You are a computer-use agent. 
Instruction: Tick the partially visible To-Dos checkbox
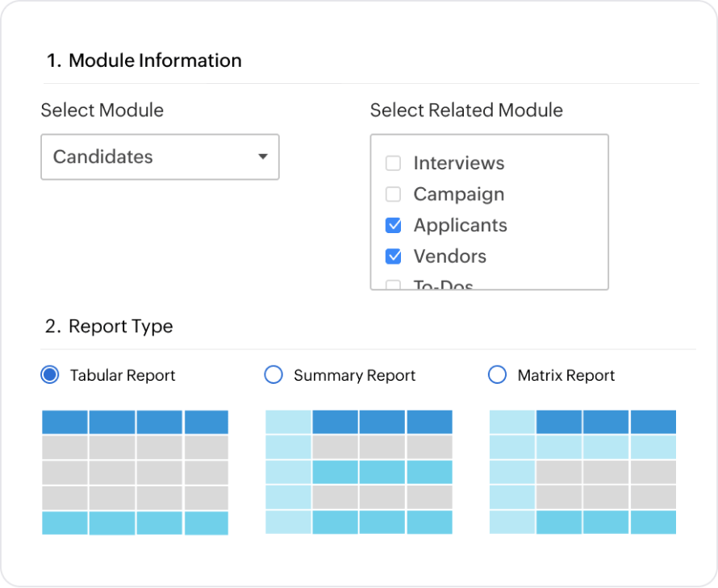tap(393, 285)
